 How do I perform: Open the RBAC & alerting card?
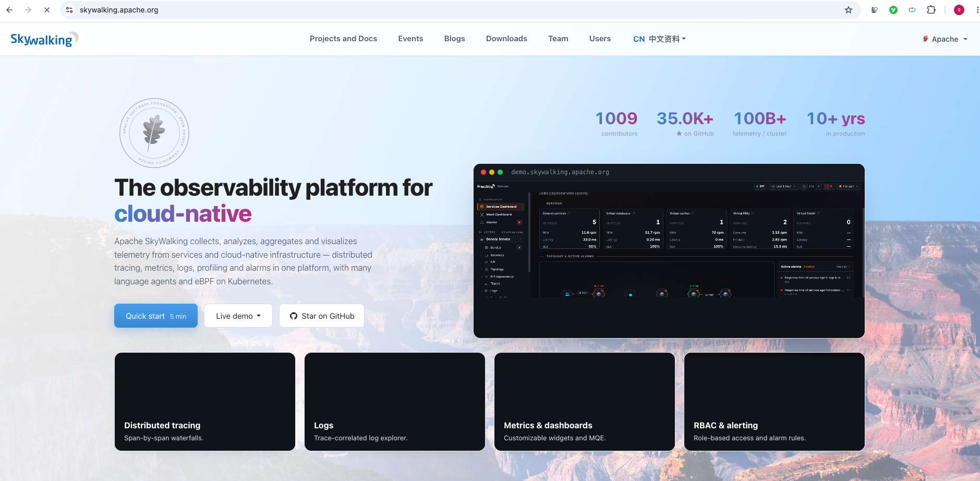click(775, 402)
